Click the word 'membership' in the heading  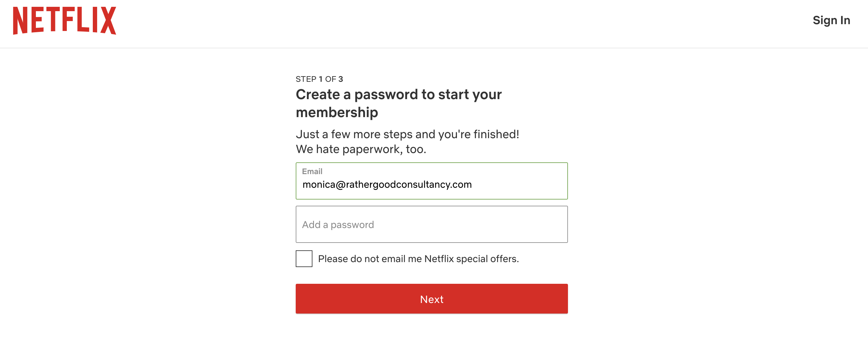click(x=337, y=112)
